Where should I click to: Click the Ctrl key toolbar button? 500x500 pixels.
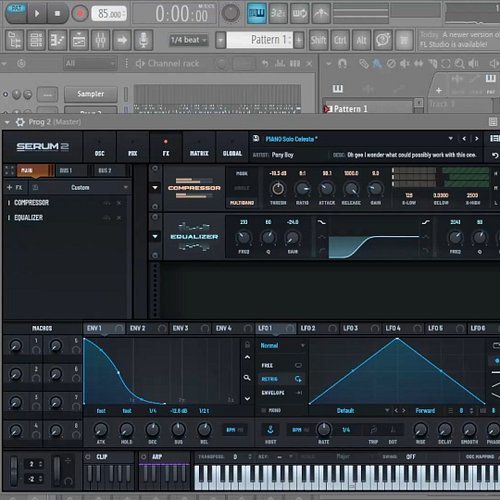340,40
